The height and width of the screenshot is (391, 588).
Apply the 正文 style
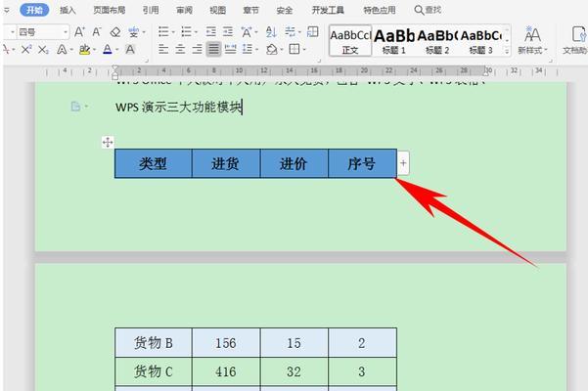pos(350,41)
